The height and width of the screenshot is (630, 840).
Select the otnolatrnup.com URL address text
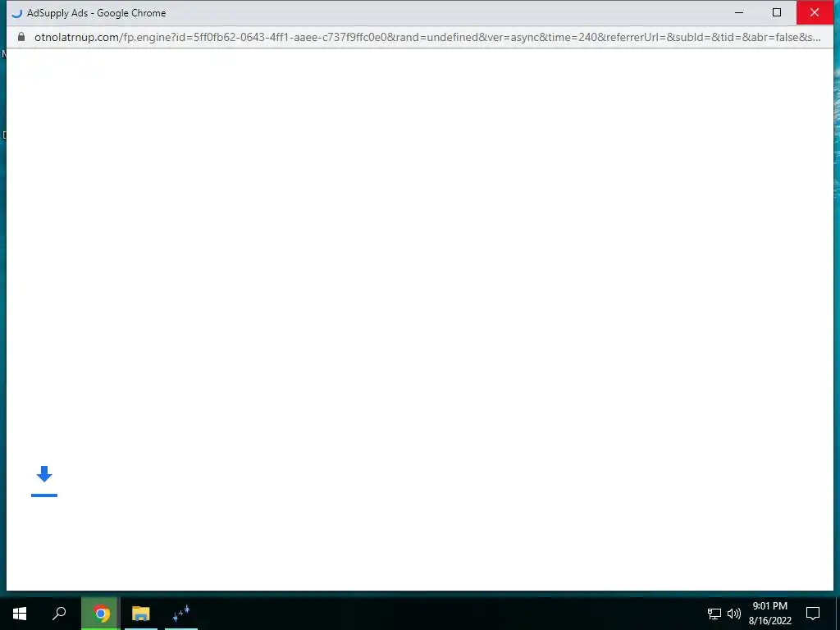(x=427, y=37)
